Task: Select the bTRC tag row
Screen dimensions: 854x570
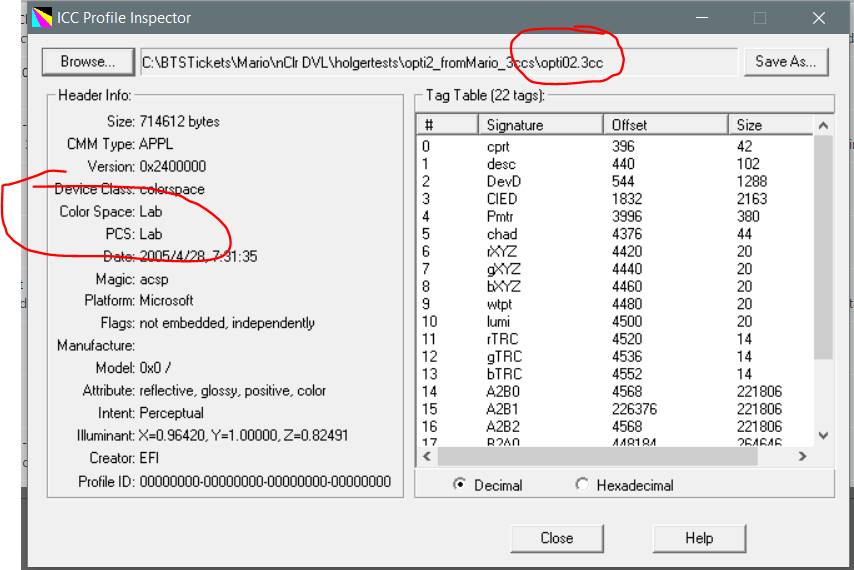Action: click(x=615, y=374)
